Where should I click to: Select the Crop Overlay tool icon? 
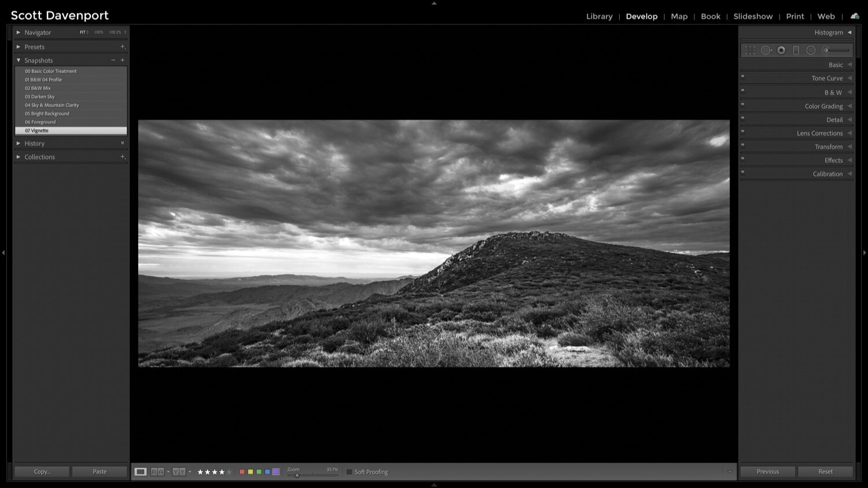[x=750, y=50]
